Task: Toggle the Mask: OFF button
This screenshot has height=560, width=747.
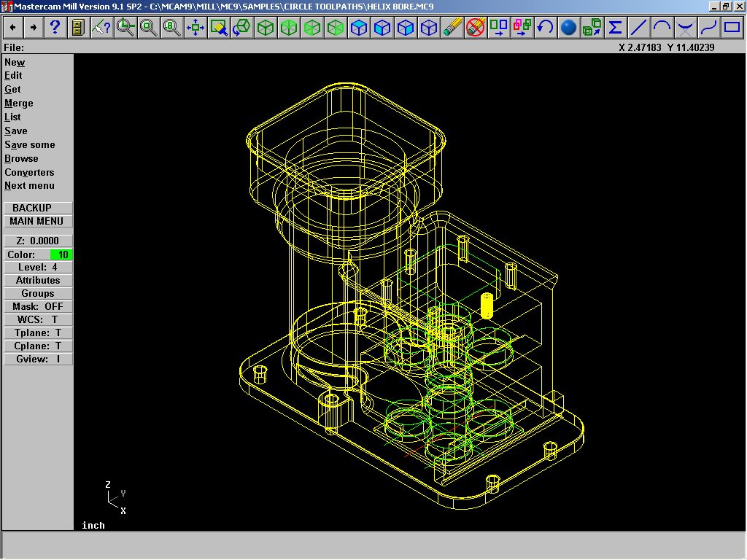Action: (x=38, y=307)
